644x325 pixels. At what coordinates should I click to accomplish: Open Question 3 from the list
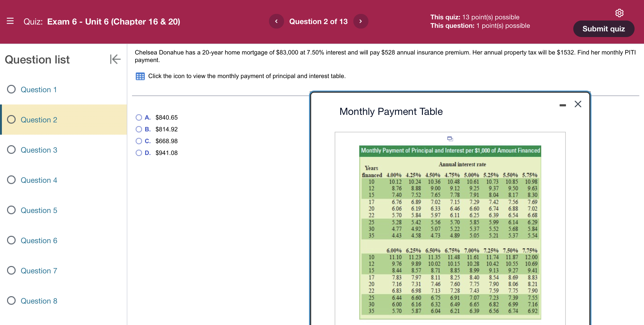pos(38,150)
